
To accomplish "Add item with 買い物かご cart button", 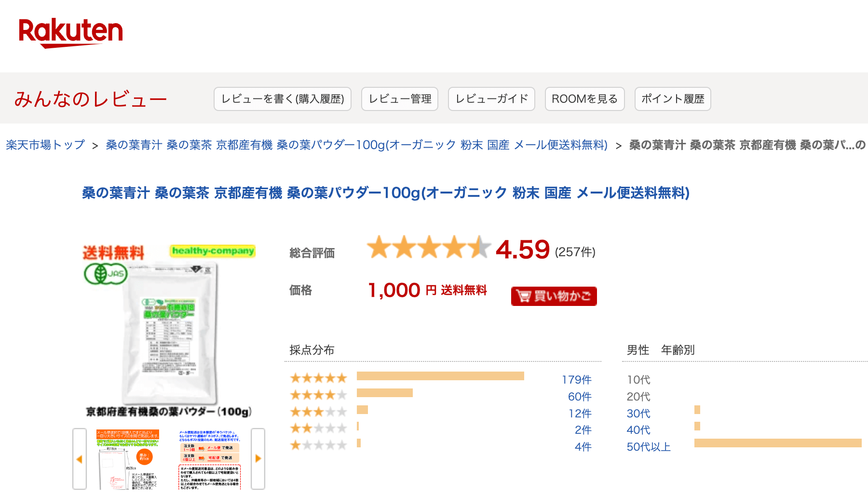I will [x=554, y=296].
